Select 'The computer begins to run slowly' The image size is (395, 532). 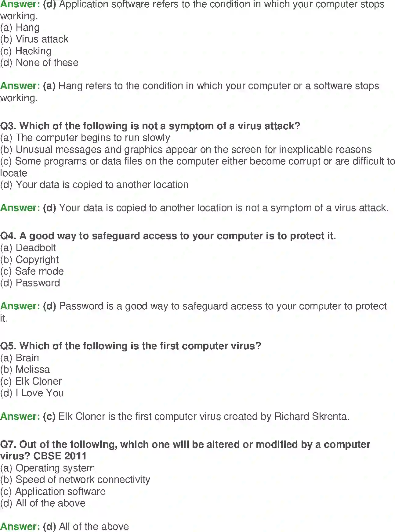point(85,138)
